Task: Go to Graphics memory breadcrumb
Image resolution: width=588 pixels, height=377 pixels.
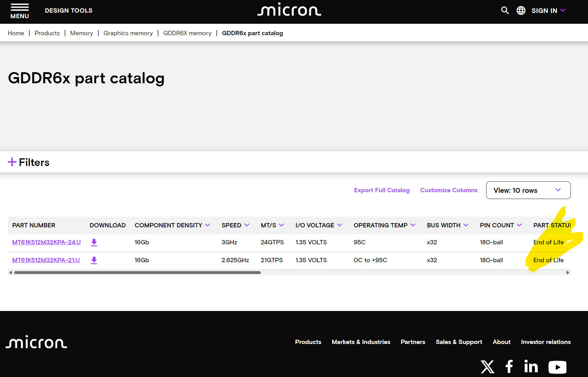Action: [x=128, y=33]
